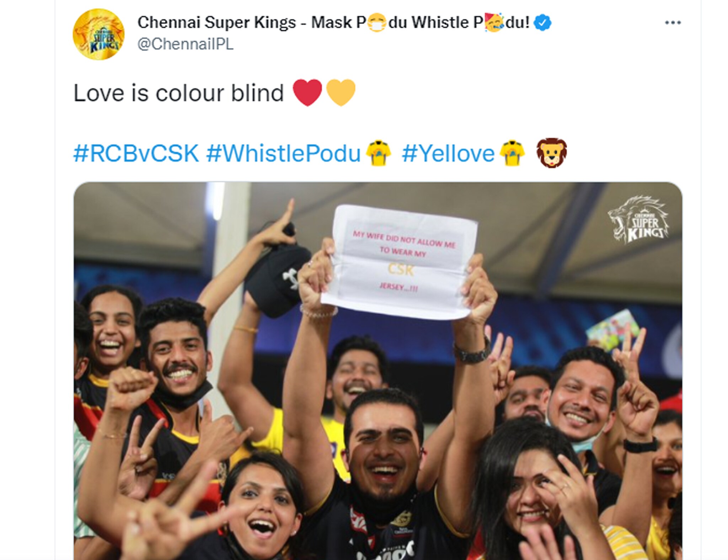The width and height of the screenshot is (728, 560).
Task: Open the #WhistlePodu hashtag link
Action: pos(283,153)
